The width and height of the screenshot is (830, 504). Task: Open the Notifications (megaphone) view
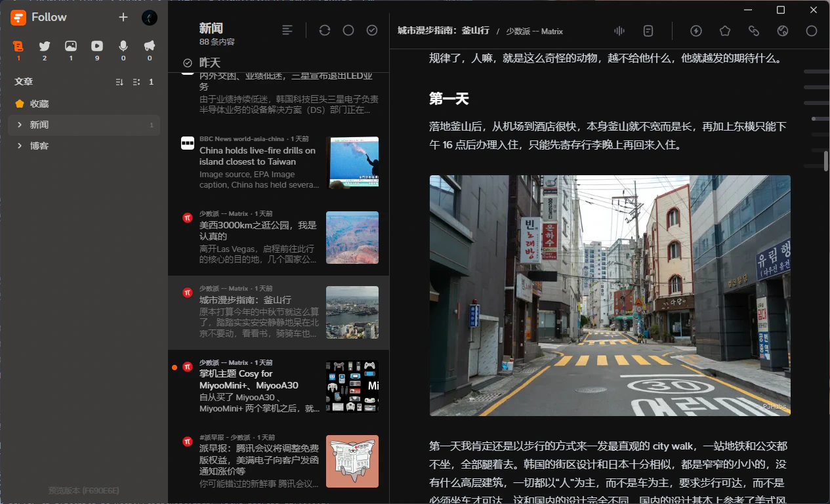coord(149,46)
